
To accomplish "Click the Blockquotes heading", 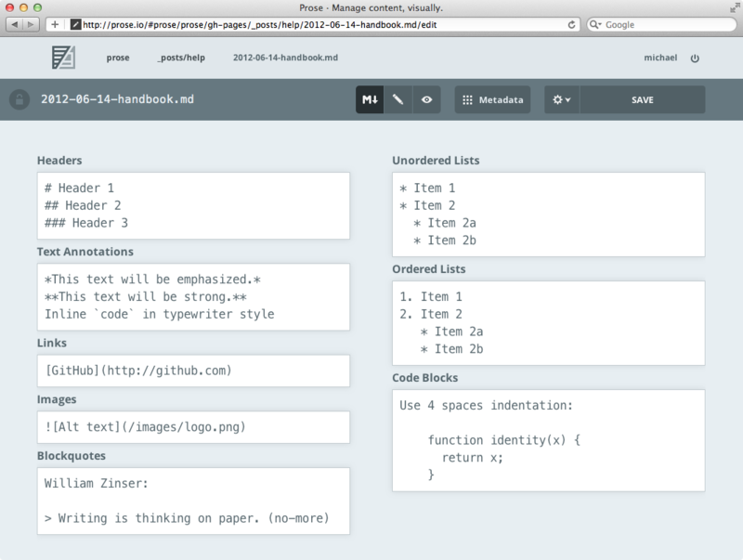I will point(72,456).
